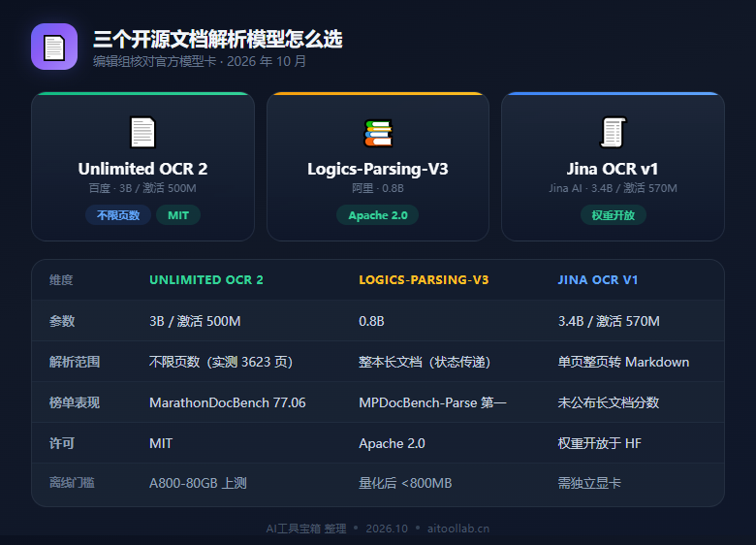Viewport: 756px width, 545px height.
Task: Click the Jina OCR v1 scroll icon
Action: pyautogui.click(x=613, y=132)
